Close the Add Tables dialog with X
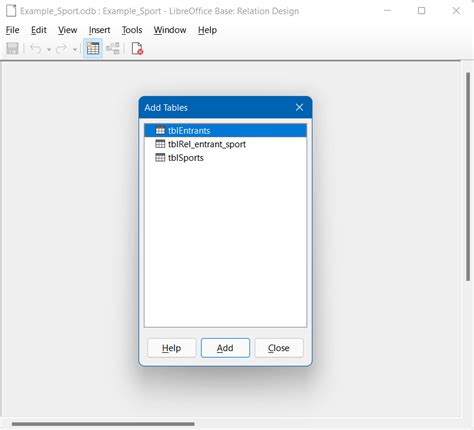 pos(299,107)
